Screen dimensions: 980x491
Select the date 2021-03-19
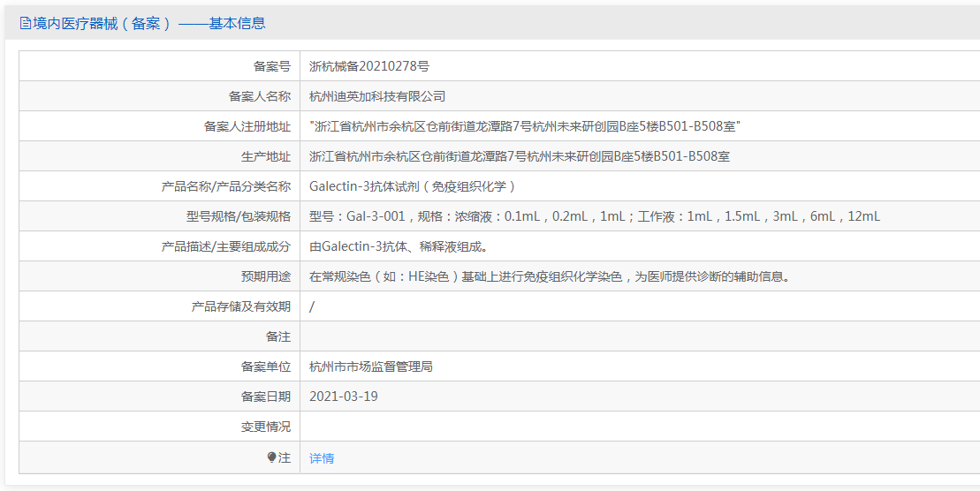point(344,397)
